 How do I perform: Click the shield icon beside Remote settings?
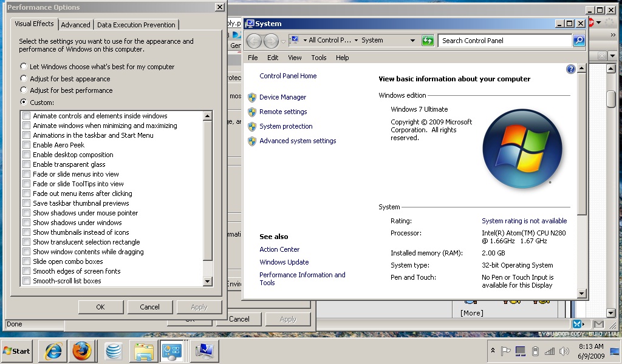[252, 112]
